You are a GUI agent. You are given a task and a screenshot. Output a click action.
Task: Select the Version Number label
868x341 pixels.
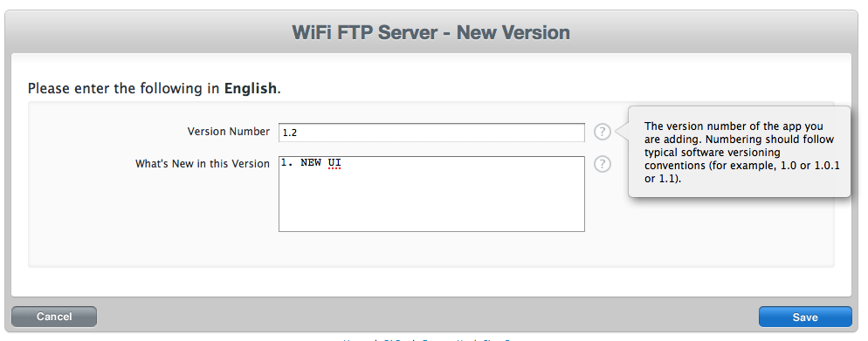(x=229, y=132)
